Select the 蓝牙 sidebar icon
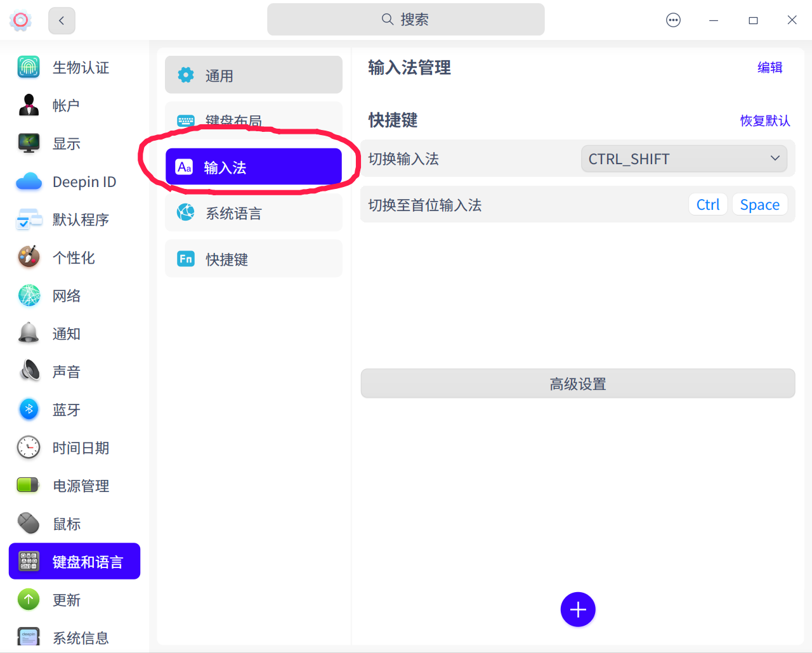 pyautogui.click(x=29, y=410)
